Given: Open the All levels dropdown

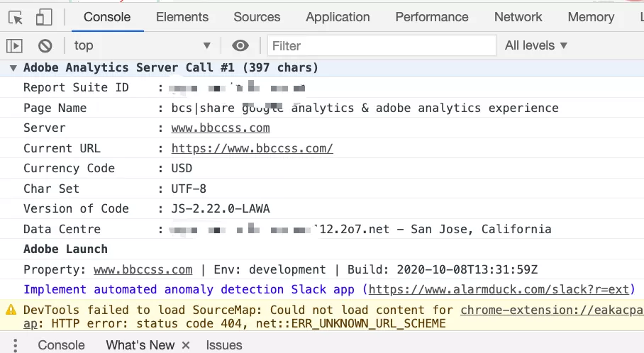Looking at the screenshot, I should point(536,45).
